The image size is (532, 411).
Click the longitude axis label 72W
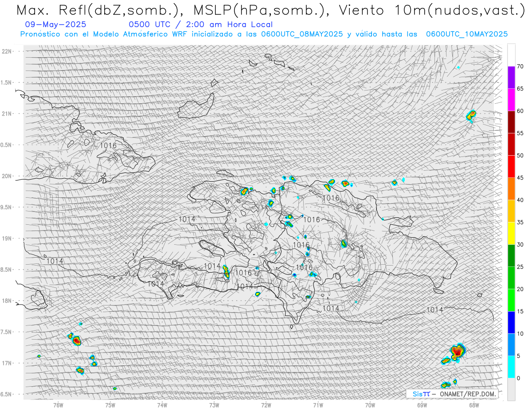tap(266, 405)
